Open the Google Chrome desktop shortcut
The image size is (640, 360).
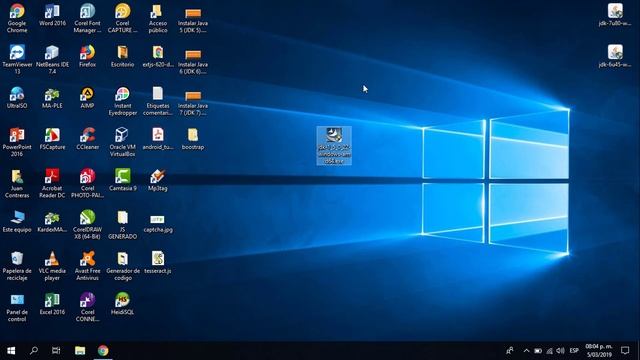point(17,18)
